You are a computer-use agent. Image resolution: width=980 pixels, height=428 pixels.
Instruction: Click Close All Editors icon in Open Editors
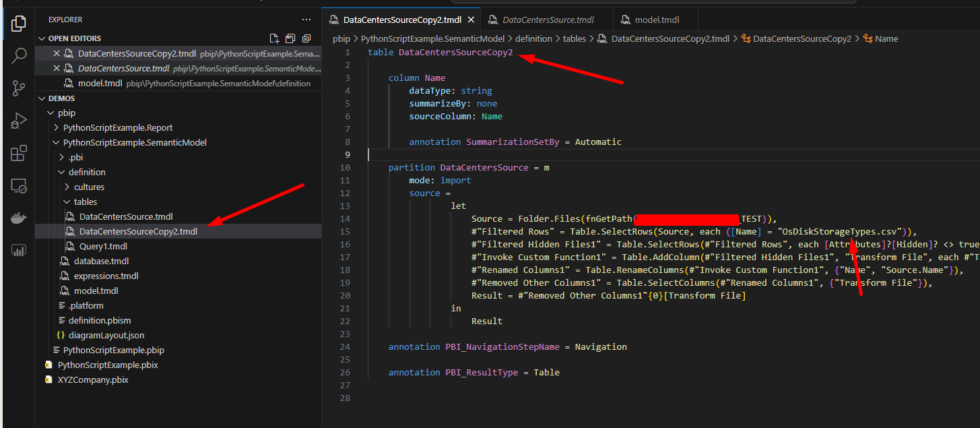coord(306,38)
